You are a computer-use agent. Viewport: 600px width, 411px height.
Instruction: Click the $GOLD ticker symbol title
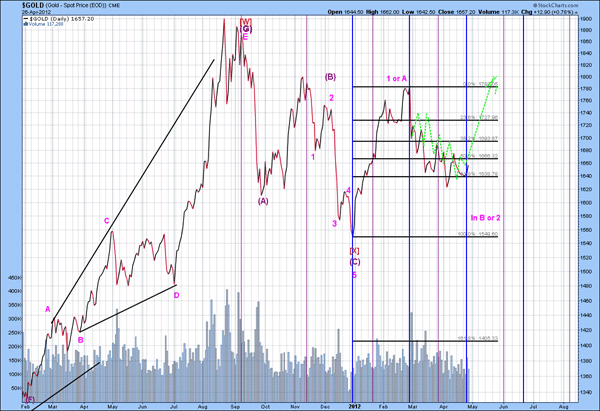[33, 5]
